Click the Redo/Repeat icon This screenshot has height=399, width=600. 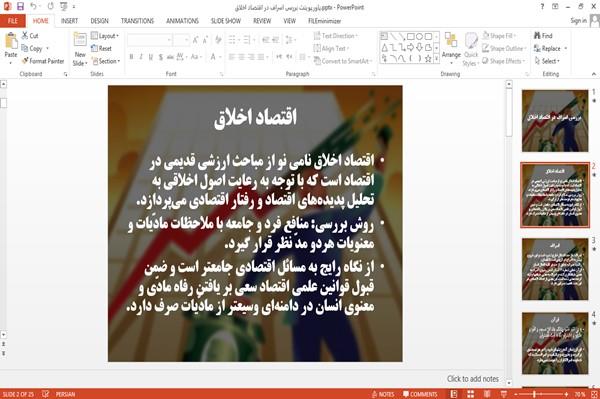(x=51, y=6)
